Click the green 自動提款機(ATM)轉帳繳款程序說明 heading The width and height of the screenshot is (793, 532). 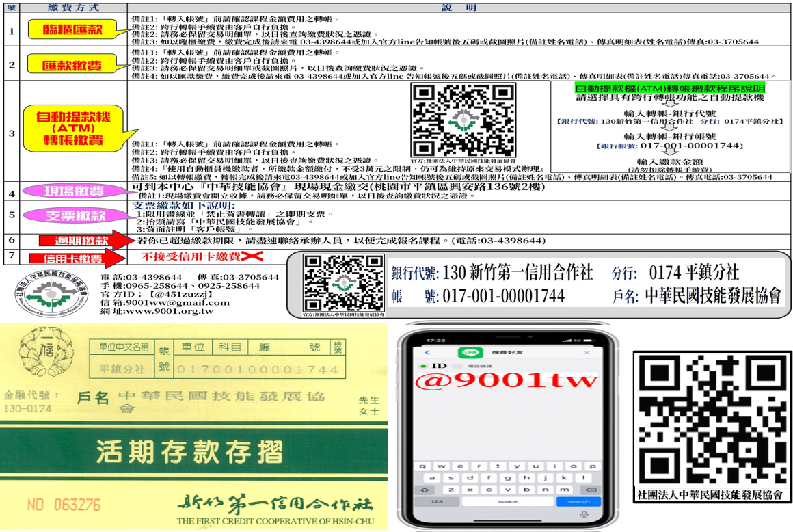pyautogui.click(x=669, y=88)
